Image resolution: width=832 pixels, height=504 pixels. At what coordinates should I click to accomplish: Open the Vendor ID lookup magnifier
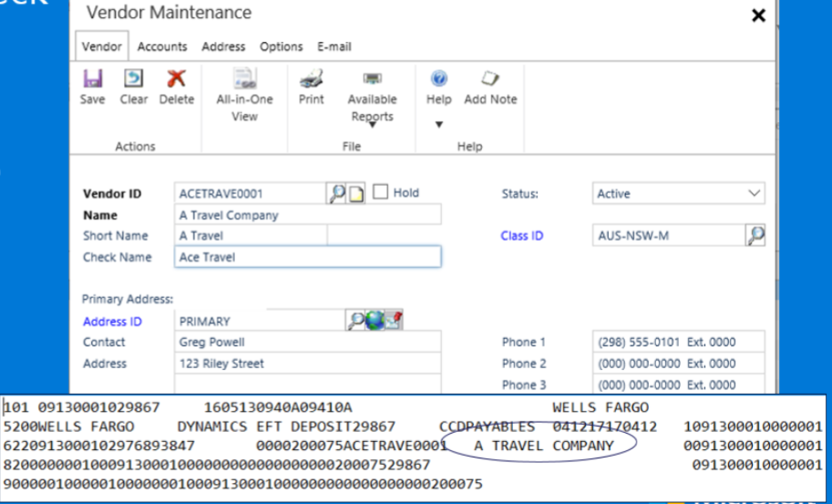(x=336, y=193)
